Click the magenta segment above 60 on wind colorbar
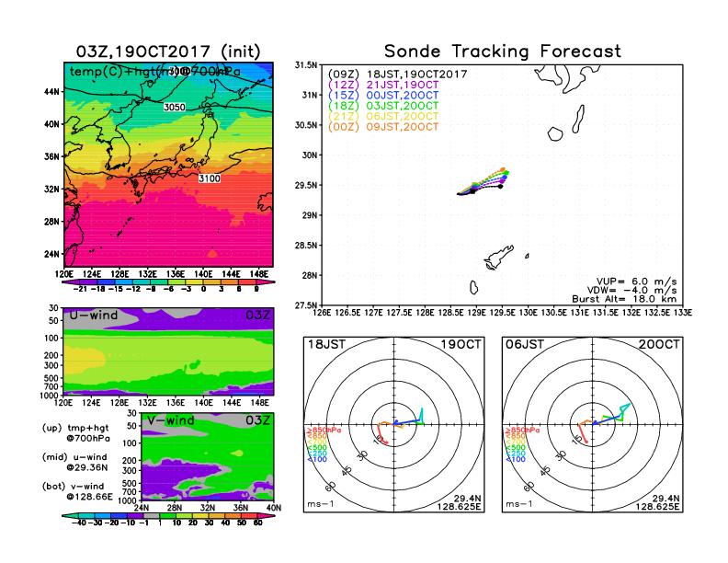 coord(267,515)
